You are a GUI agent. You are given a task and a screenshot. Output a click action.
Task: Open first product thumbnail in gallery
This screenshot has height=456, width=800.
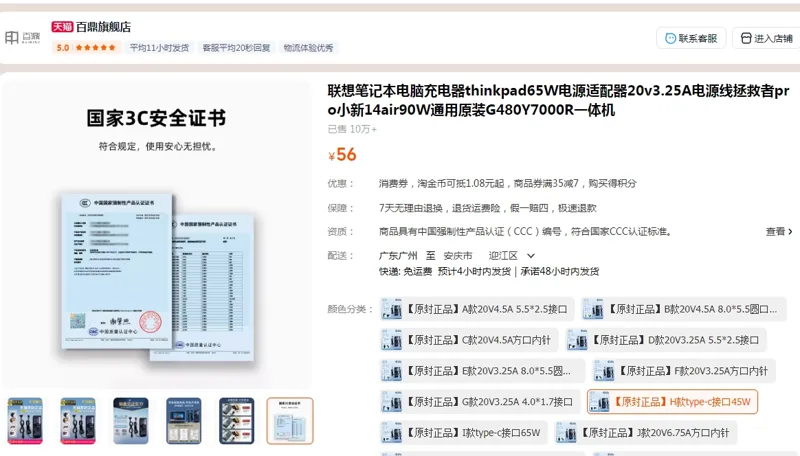point(25,421)
